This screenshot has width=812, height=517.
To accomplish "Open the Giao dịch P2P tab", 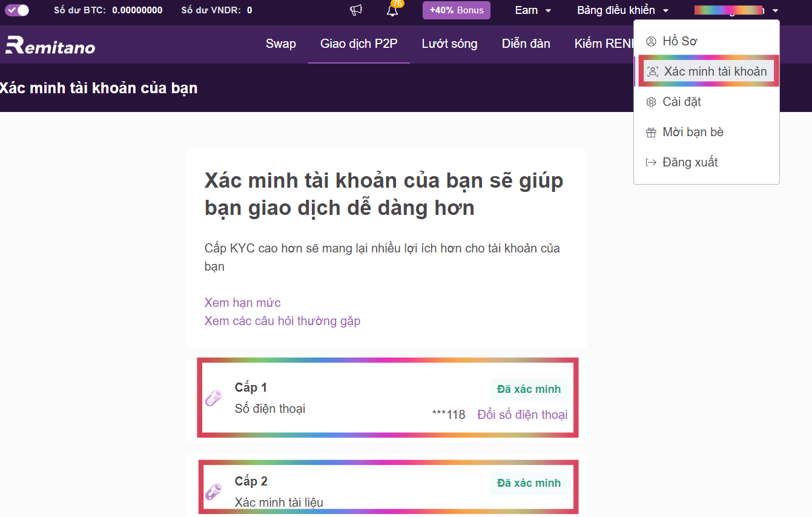I will (359, 44).
